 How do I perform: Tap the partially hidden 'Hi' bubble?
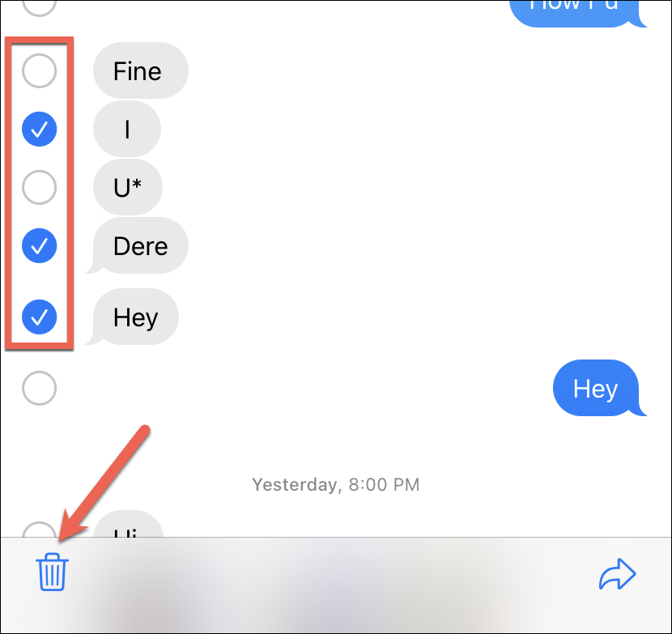click(x=128, y=524)
